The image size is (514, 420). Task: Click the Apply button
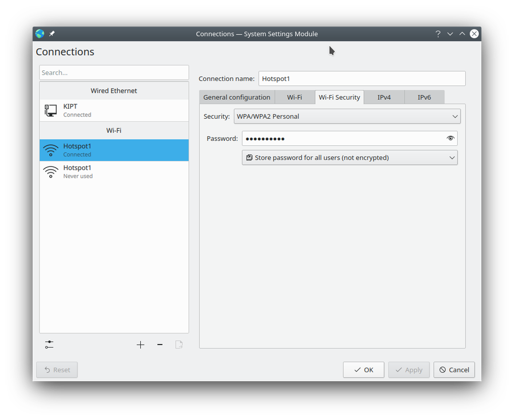409,370
